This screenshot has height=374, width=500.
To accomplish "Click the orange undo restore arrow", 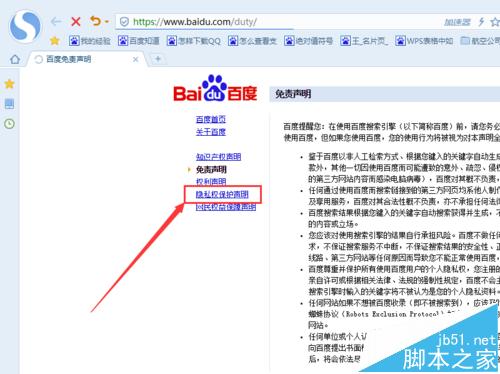I will point(95,21).
